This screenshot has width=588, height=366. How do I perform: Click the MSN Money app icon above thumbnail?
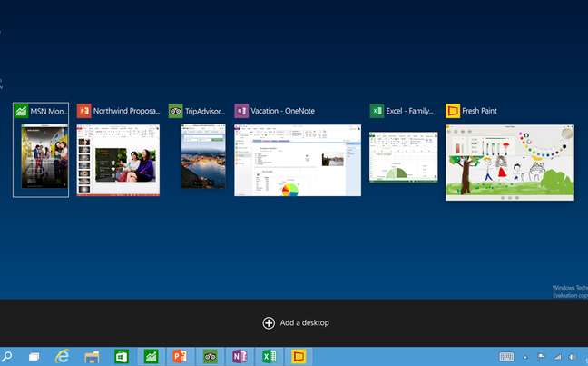coord(21,111)
